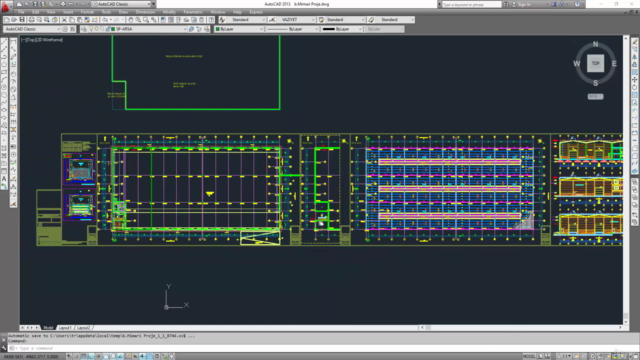The height and width of the screenshot is (360, 640).
Task: Click the TOP face of the ViewCube
Action: click(596, 63)
